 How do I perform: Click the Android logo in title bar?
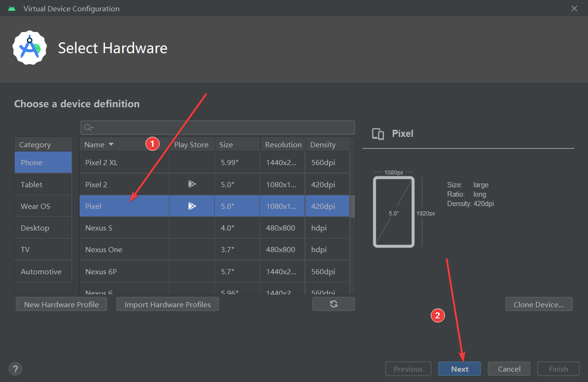12,8
